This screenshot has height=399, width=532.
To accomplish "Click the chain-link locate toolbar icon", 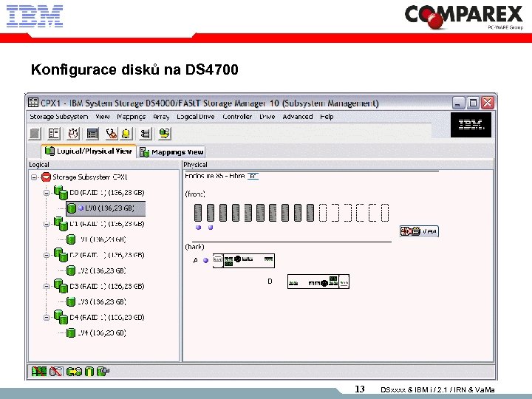I will (x=146, y=134).
